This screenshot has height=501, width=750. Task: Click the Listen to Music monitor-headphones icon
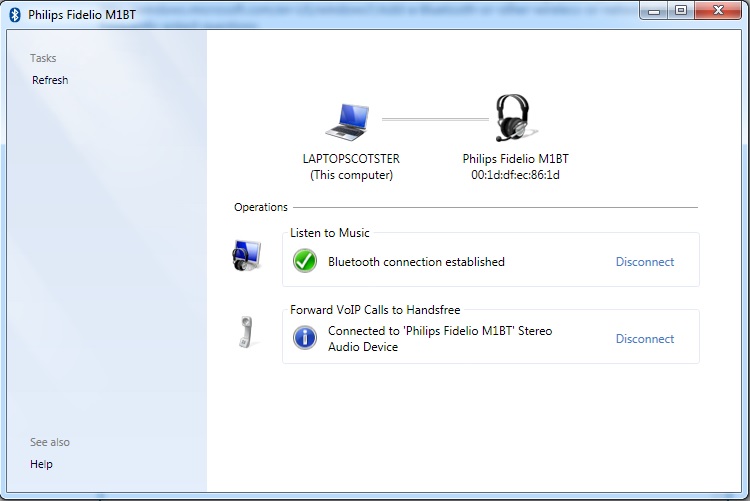click(247, 256)
